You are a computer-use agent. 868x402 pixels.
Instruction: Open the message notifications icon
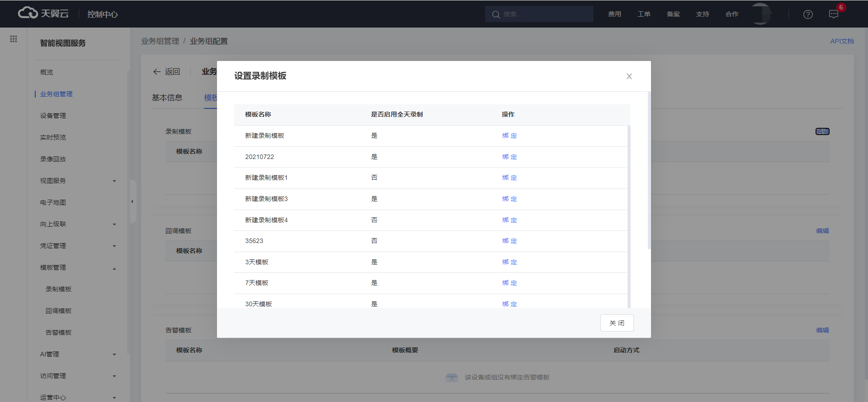tap(834, 14)
